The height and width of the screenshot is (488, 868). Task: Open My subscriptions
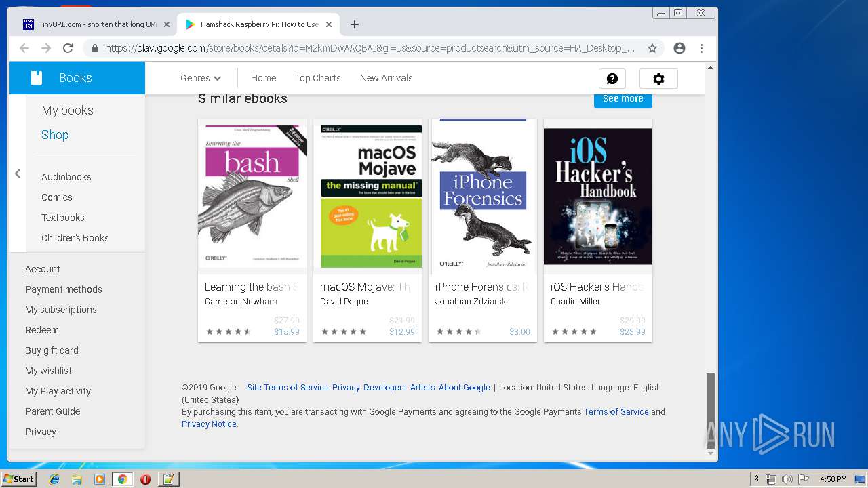[61, 310]
